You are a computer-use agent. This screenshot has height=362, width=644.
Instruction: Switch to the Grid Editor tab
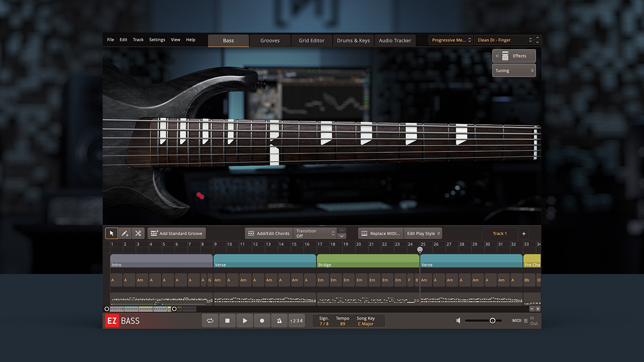(312, 41)
